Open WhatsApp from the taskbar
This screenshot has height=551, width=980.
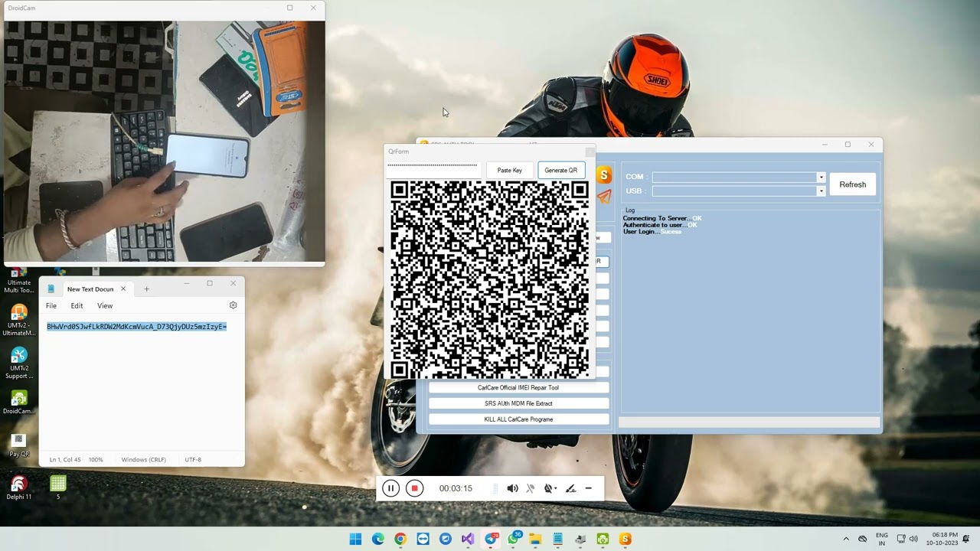click(513, 540)
